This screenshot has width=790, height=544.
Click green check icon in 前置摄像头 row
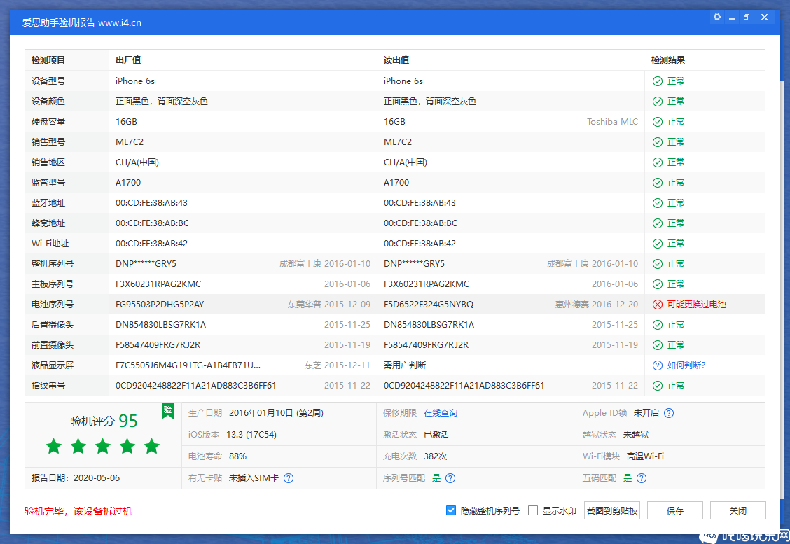click(657, 345)
